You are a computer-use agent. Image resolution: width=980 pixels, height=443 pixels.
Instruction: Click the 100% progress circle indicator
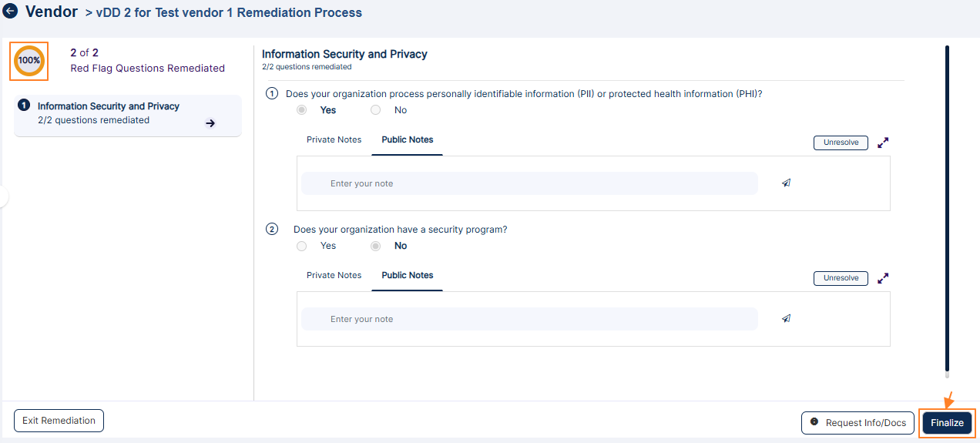point(29,61)
